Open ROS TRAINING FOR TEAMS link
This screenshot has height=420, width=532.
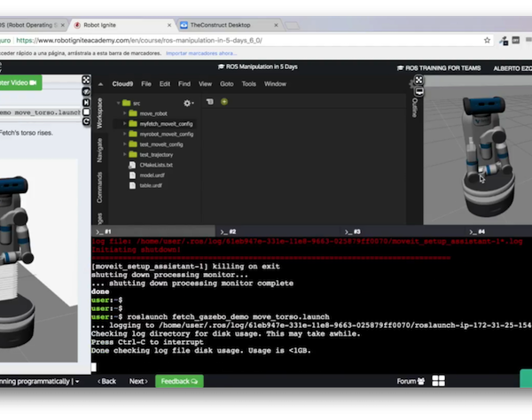pyautogui.click(x=439, y=68)
